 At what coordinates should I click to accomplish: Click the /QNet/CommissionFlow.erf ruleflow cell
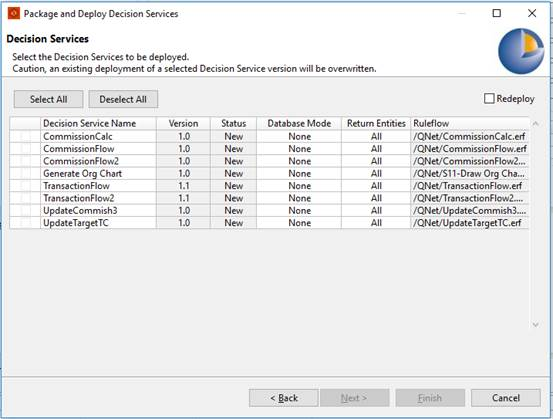(x=470, y=149)
